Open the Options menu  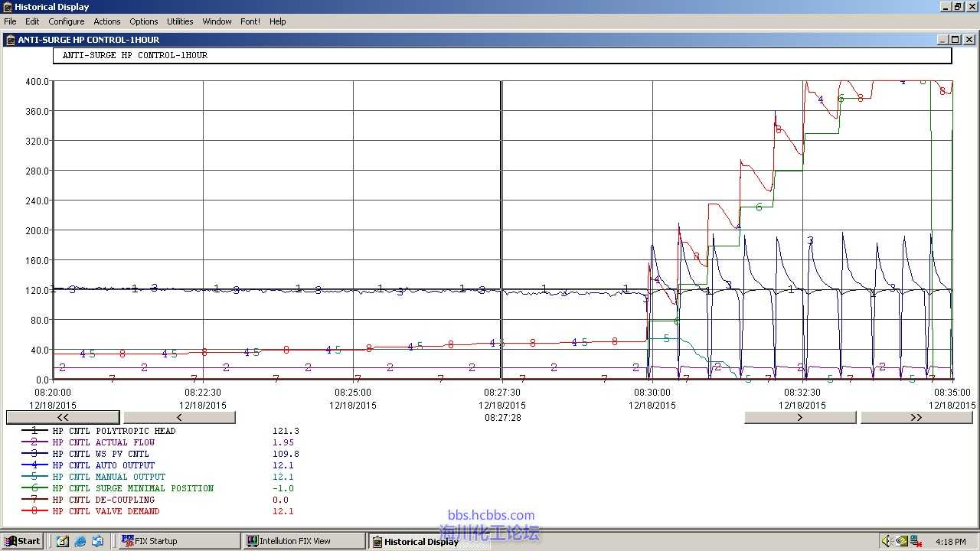coord(143,21)
